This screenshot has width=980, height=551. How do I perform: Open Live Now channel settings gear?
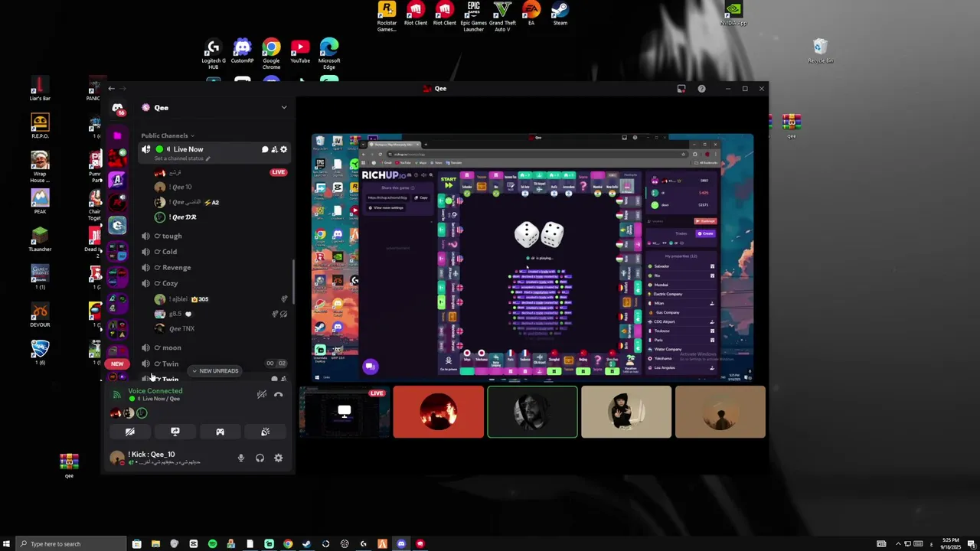pos(283,149)
